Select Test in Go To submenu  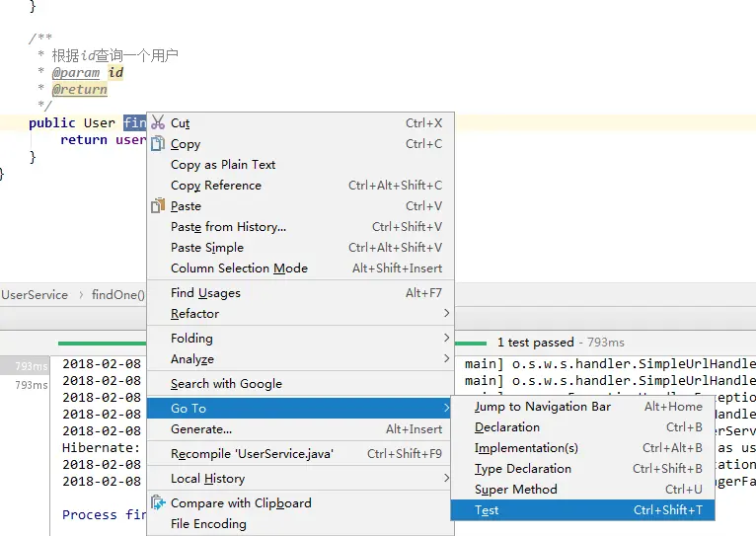point(582,510)
